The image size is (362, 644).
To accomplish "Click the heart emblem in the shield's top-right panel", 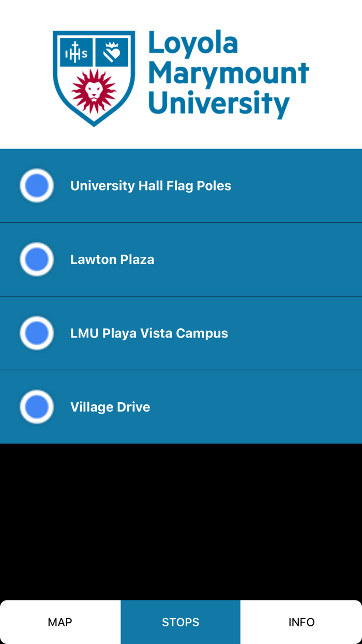I will tap(112, 51).
